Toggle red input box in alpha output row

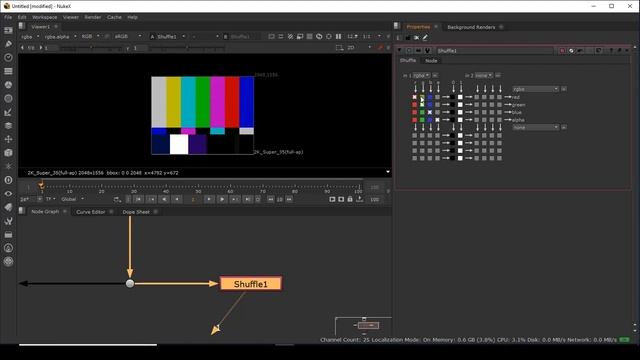[x=415, y=120]
